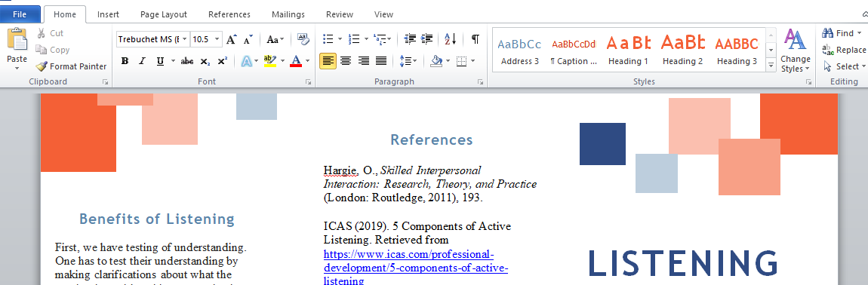Switch to the View tab
Viewport: 868px width, 285px height.
(x=384, y=14)
